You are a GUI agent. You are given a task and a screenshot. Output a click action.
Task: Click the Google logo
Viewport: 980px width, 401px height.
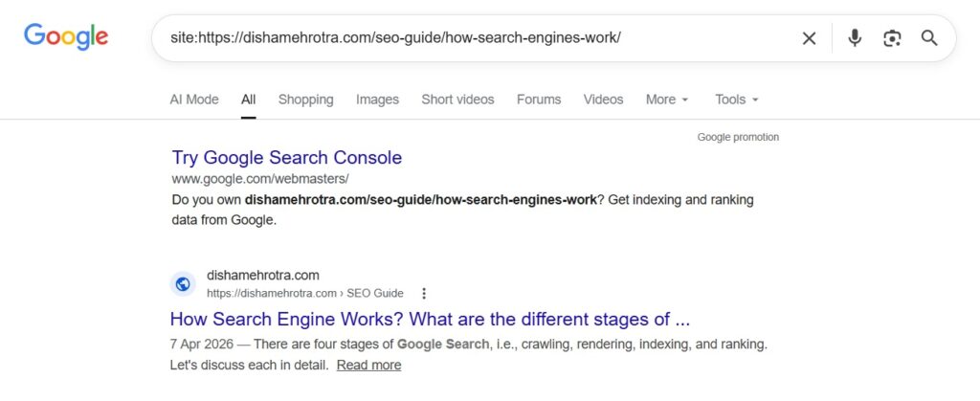pyautogui.click(x=66, y=37)
